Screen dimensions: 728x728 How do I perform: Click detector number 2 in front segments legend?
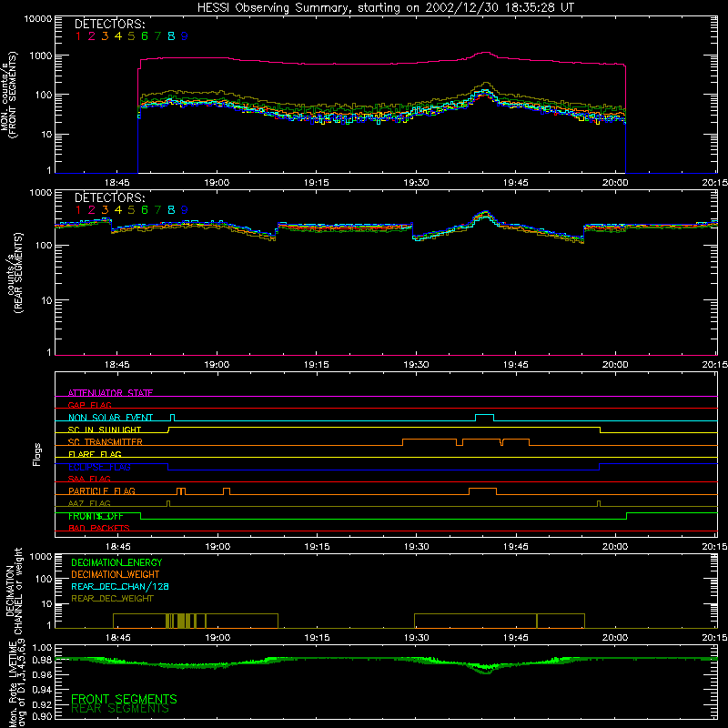click(x=92, y=36)
